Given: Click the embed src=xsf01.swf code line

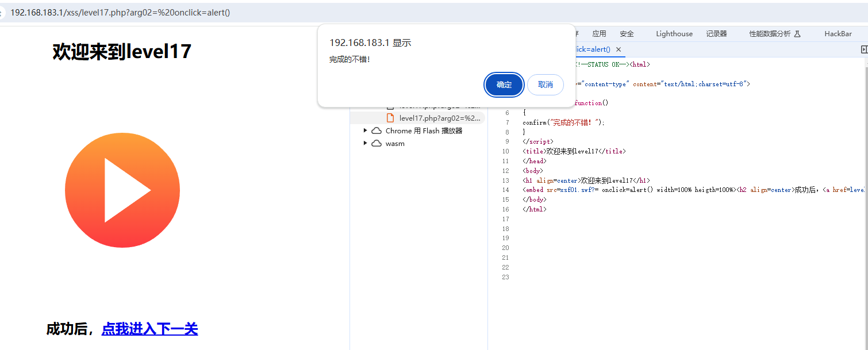Looking at the screenshot, I should (x=694, y=190).
